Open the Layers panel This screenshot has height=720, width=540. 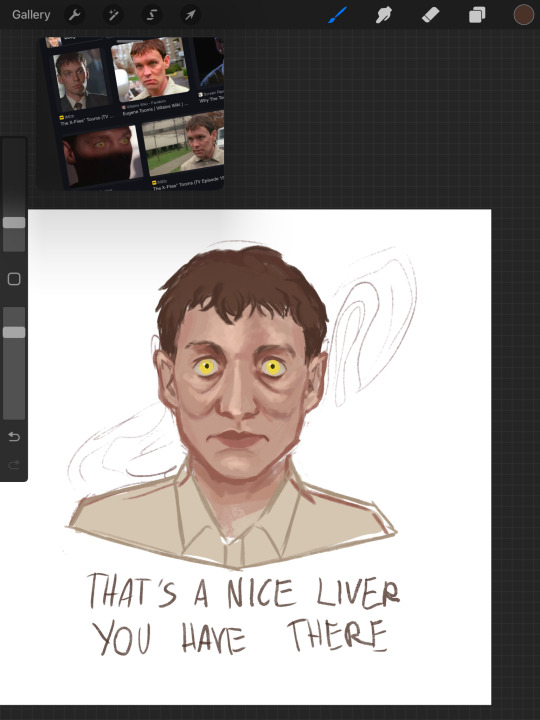point(477,15)
